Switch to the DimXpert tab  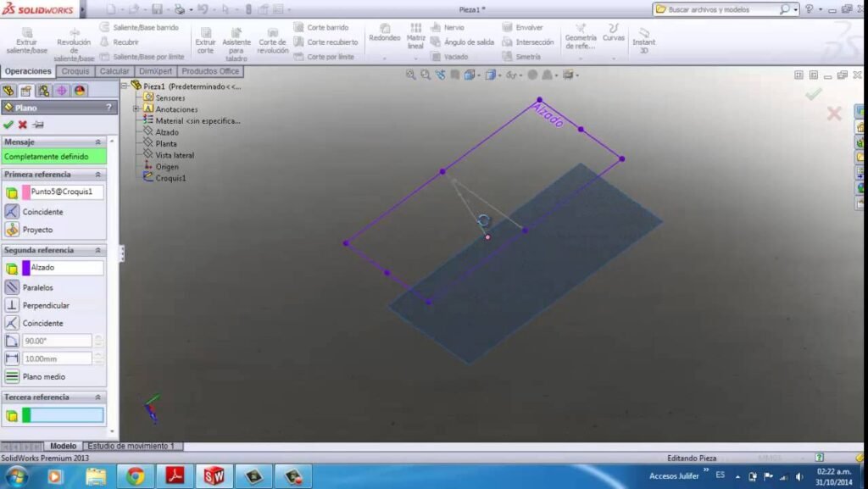(x=156, y=71)
